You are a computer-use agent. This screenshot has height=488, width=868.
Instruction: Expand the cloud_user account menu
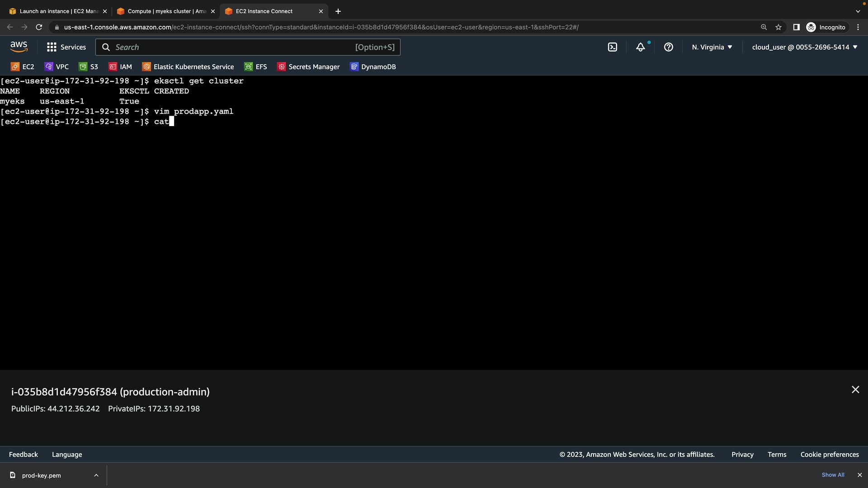(x=805, y=47)
